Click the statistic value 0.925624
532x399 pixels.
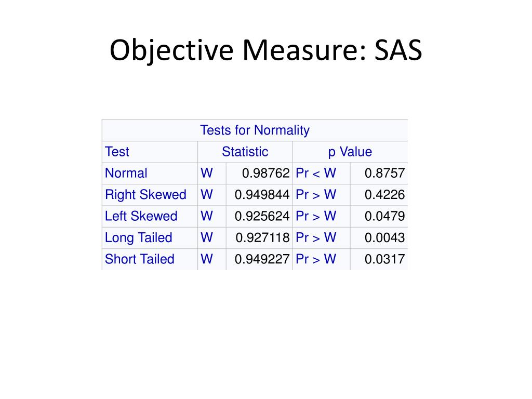coord(262,216)
